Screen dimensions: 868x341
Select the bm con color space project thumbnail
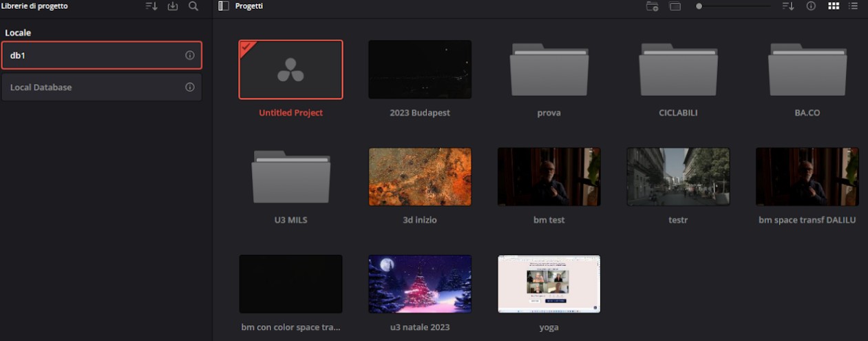(290, 284)
